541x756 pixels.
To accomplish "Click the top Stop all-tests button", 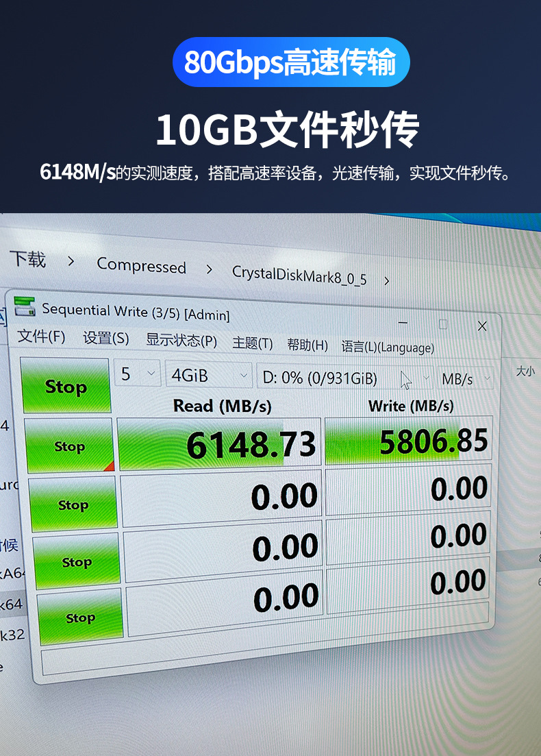I will point(66,386).
